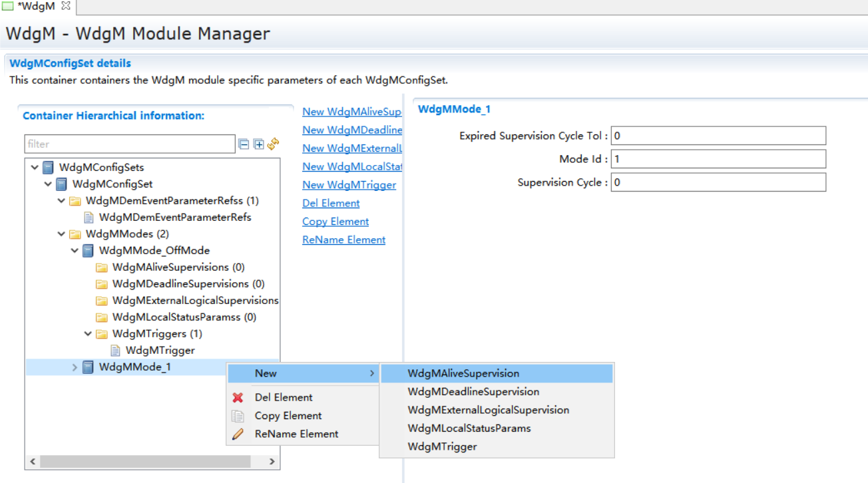Screen dimensions: 868x483
Task: Select the WdgMTrigger tree item
Action: click(x=160, y=351)
